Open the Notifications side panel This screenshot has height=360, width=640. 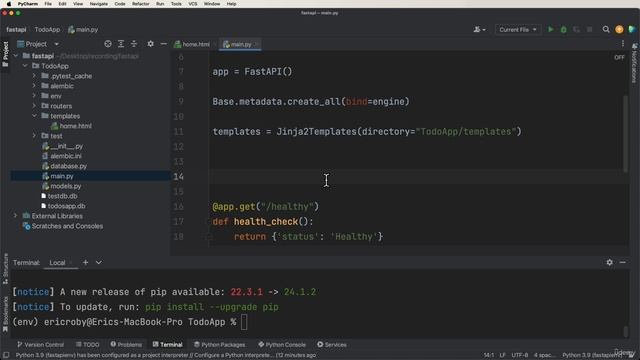pos(634,63)
